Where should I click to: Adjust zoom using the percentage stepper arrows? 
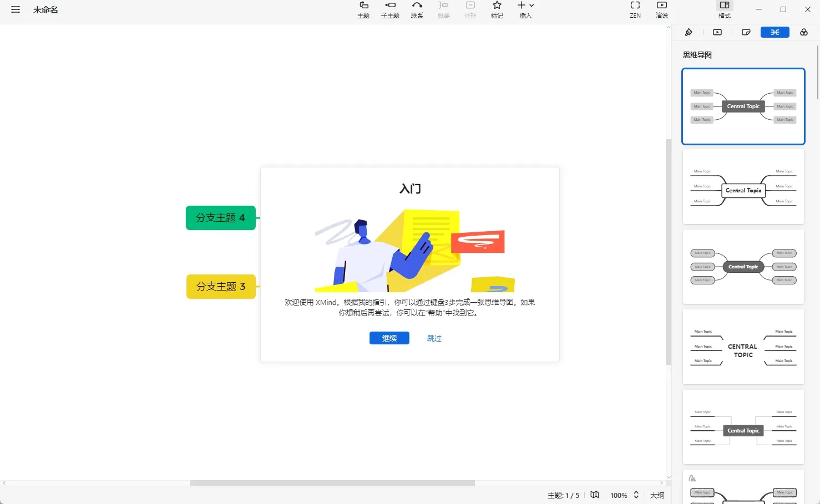point(636,495)
